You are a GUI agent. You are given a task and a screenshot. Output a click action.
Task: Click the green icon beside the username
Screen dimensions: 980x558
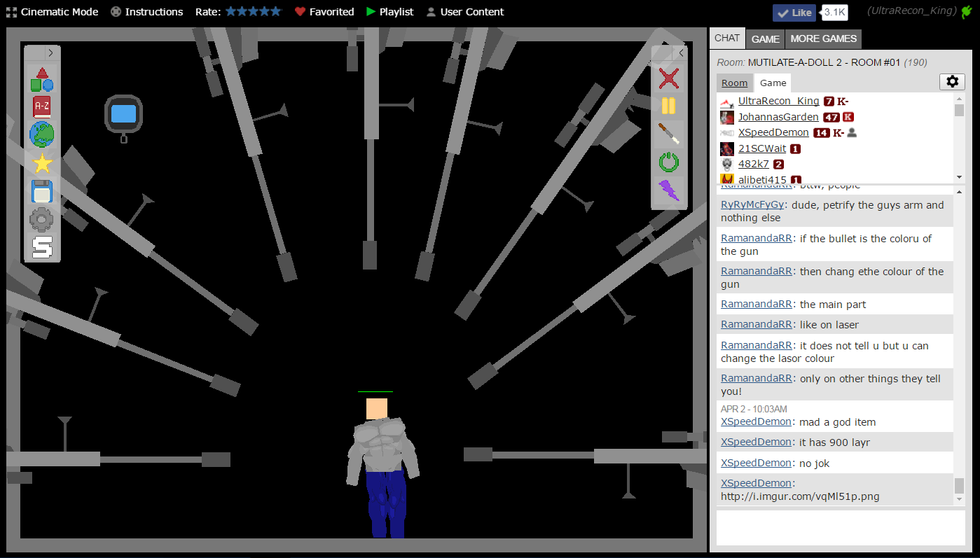967,12
